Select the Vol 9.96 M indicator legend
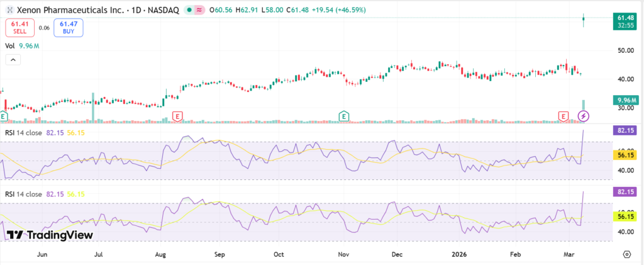644x265 pixels. pos(23,46)
